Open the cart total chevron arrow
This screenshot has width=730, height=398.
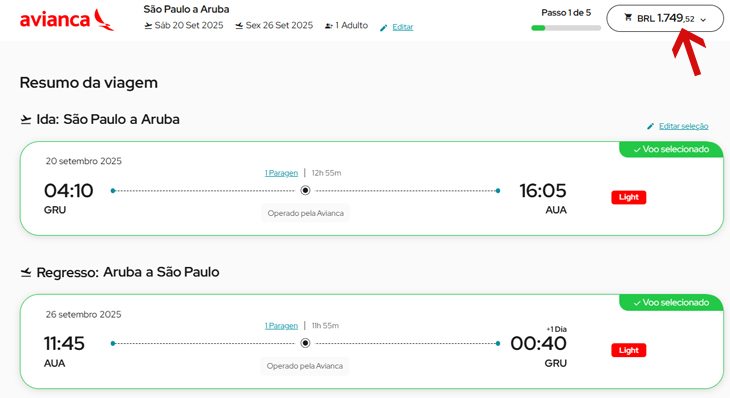click(x=703, y=20)
